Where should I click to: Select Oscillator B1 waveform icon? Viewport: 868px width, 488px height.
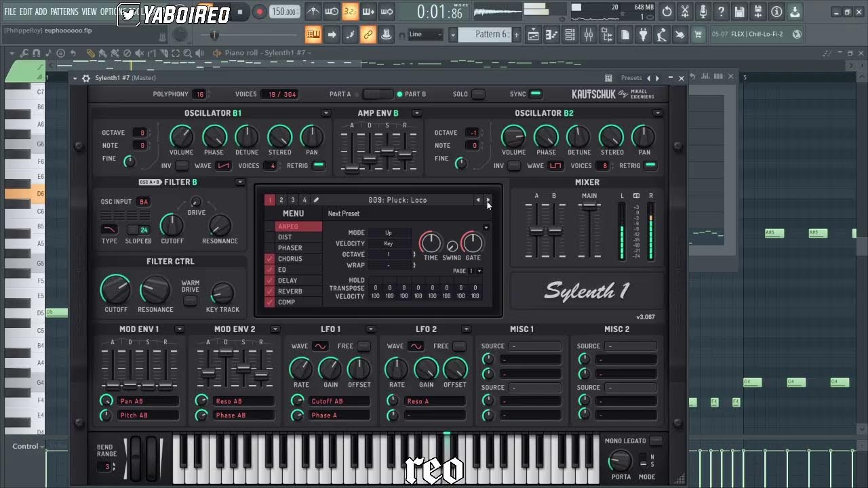coord(224,166)
